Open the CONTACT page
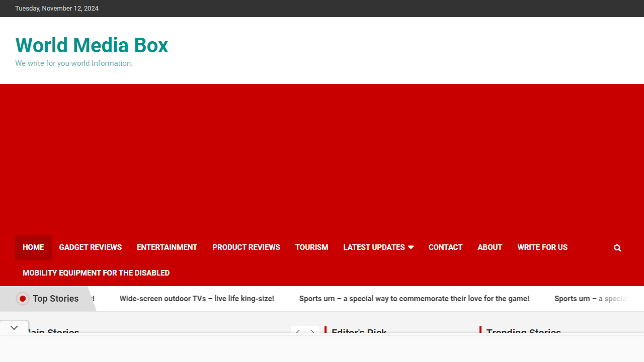The height and width of the screenshot is (362, 644). (445, 247)
